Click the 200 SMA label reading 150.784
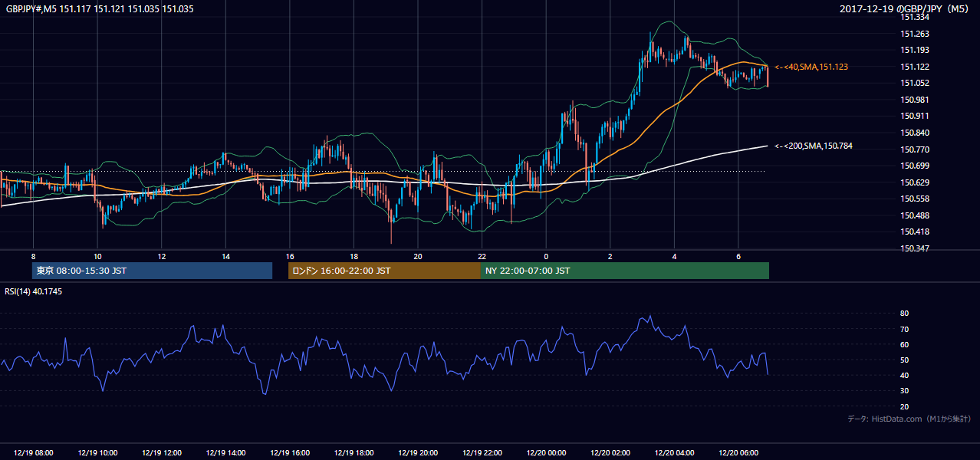 (814, 146)
